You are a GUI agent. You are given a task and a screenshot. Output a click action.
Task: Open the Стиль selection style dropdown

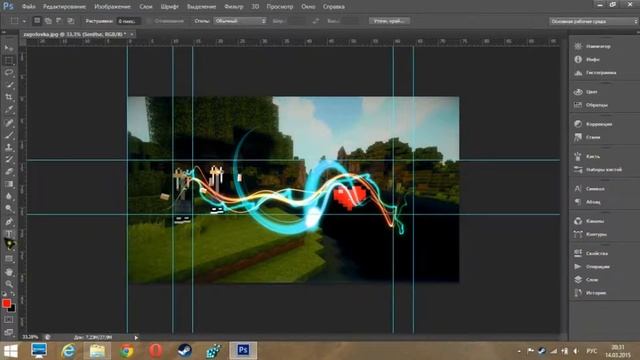(240, 21)
